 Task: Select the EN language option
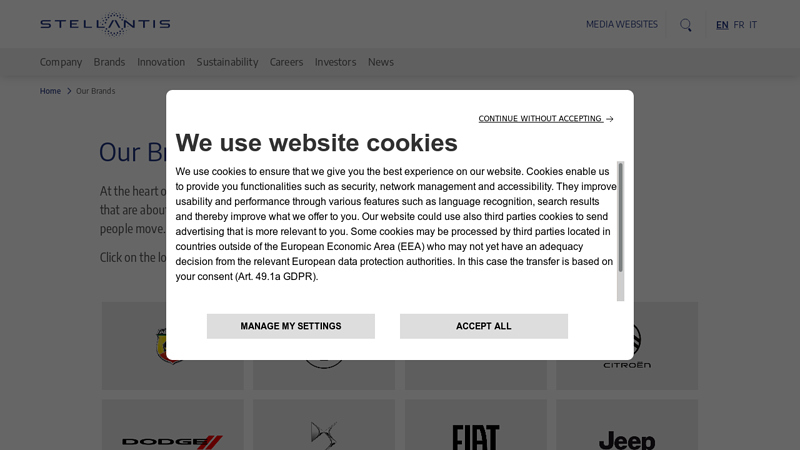[722, 25]
